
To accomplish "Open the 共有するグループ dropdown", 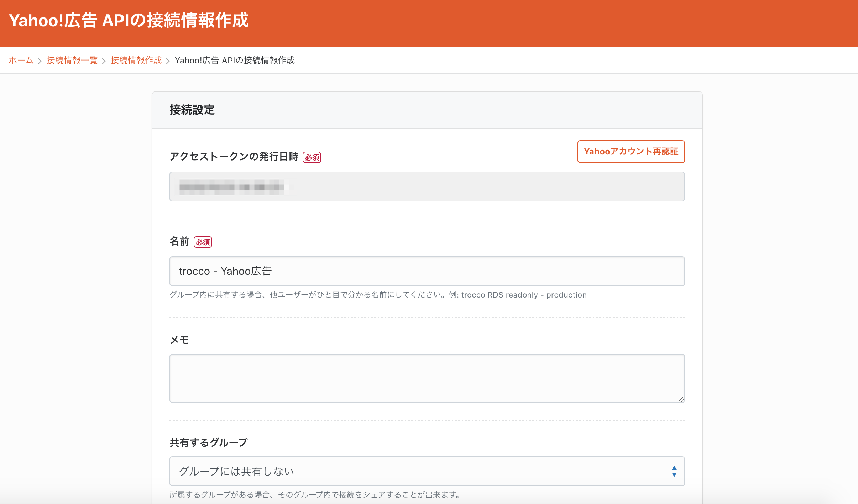I will tap(427, 471).
